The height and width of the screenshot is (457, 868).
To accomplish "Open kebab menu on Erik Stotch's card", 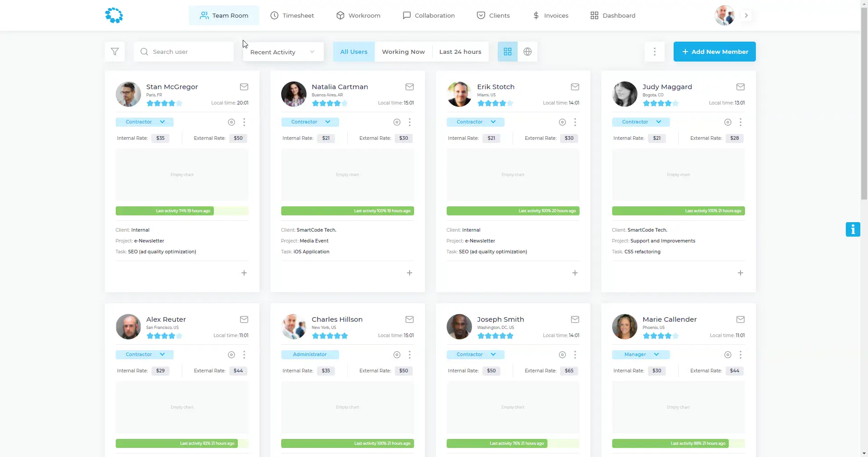I will [575, 122].
